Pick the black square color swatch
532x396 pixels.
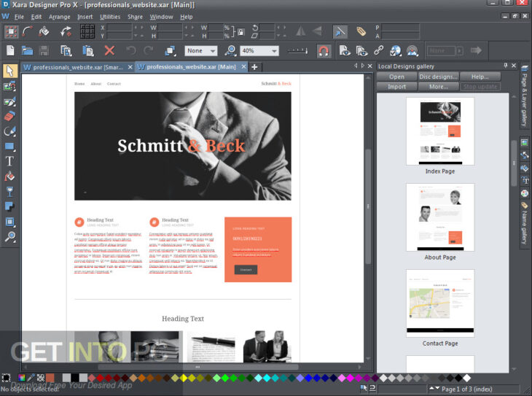point(75,378)
